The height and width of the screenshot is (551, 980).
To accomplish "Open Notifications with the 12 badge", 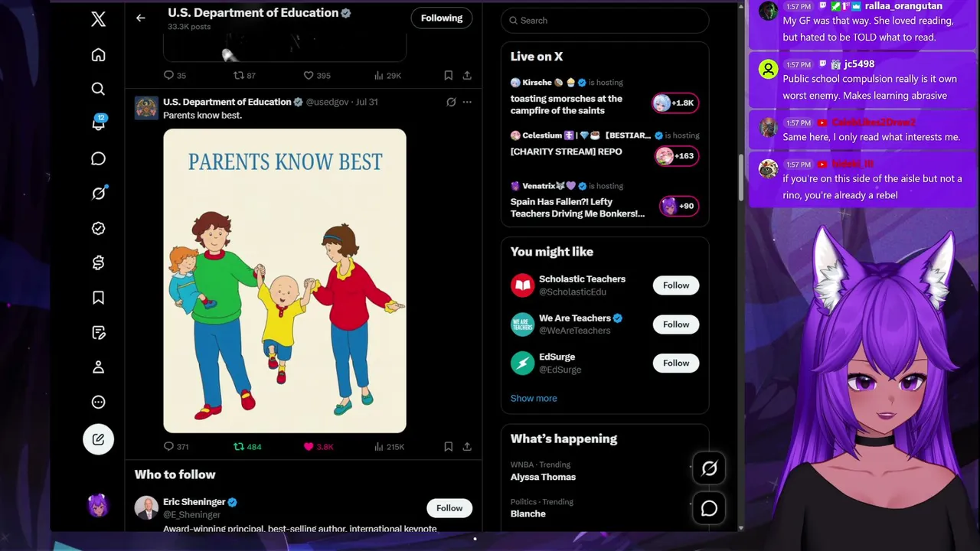I will point(98,123).
